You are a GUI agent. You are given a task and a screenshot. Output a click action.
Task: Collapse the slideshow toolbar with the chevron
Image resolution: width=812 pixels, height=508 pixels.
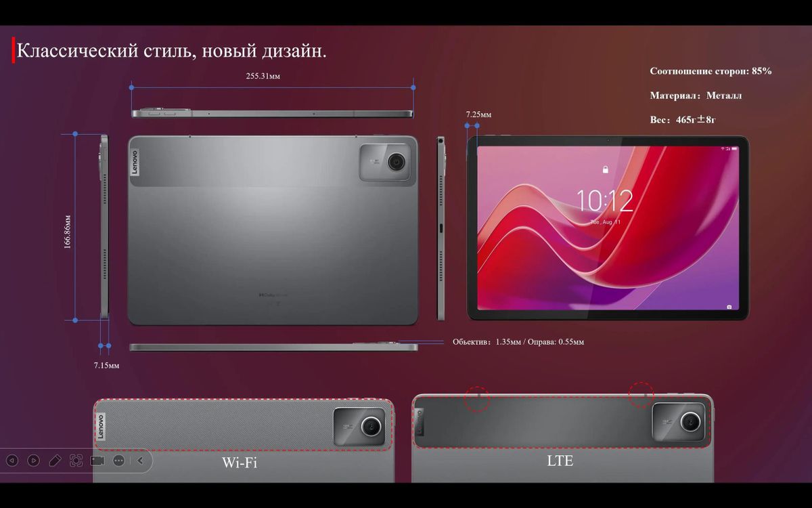[140, 461]
